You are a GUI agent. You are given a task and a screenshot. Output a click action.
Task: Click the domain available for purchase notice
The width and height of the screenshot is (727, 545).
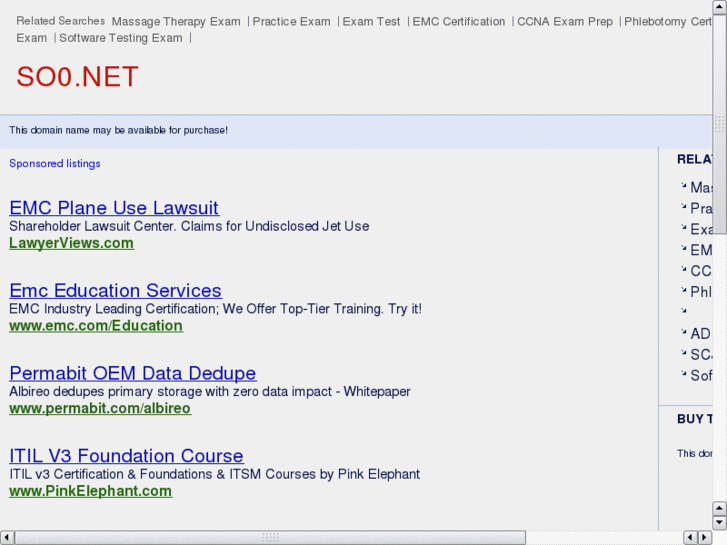point(118,130)
